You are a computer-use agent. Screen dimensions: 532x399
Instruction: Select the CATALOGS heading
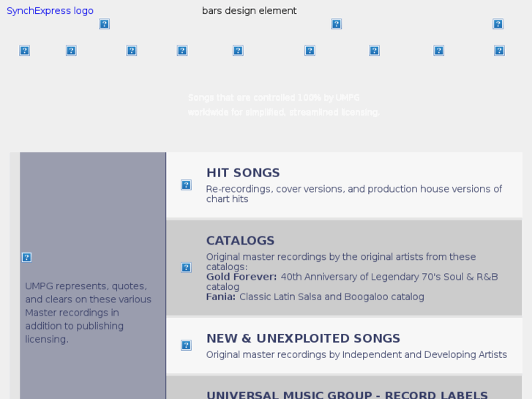(240, 241)
